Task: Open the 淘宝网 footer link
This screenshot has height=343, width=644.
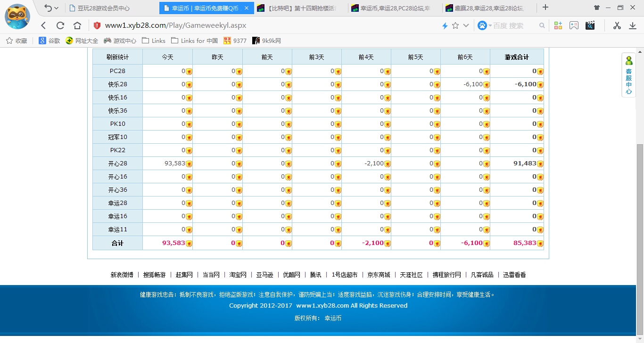Action: pos(238,275)
